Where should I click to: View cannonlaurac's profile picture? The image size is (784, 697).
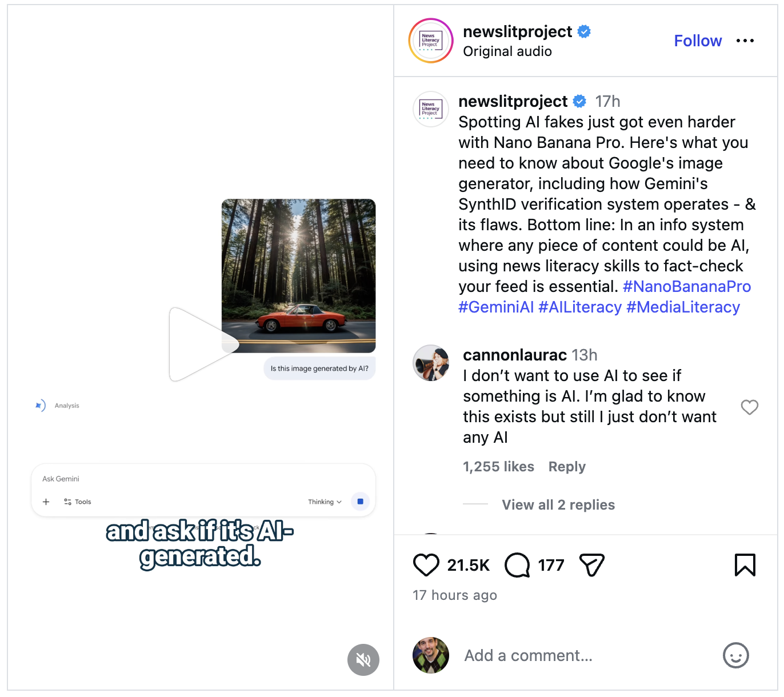click(x=431, y=363)
